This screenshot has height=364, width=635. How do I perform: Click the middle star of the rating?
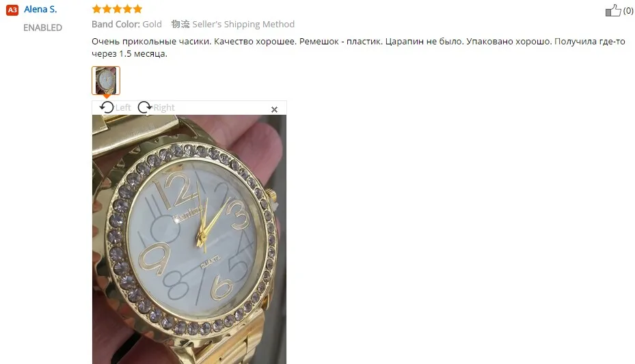pyautogui.click(x=117, y=9)
